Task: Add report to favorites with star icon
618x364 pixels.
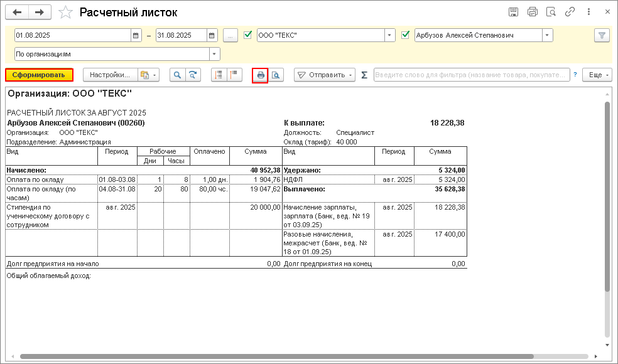Action: tap(65, 12)
